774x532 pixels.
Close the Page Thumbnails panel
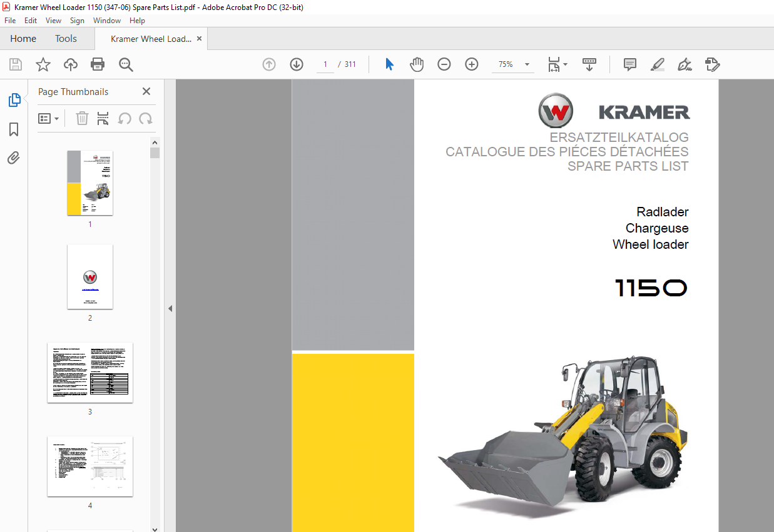[x=146, y=91]
